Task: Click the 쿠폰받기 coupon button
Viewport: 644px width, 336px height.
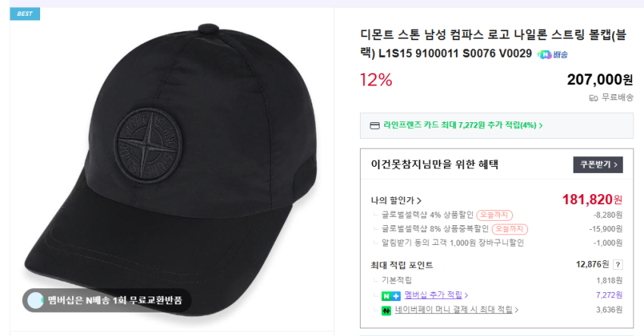Action: pos(597,164)
